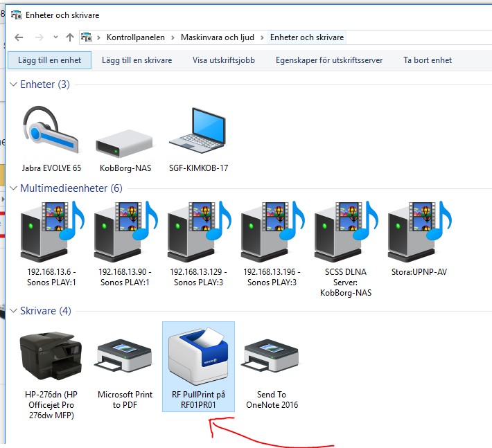Viewport: 492px width, 448px height.
Task: Click the Microsoft Print to PDF label
Action: (125, 400)
